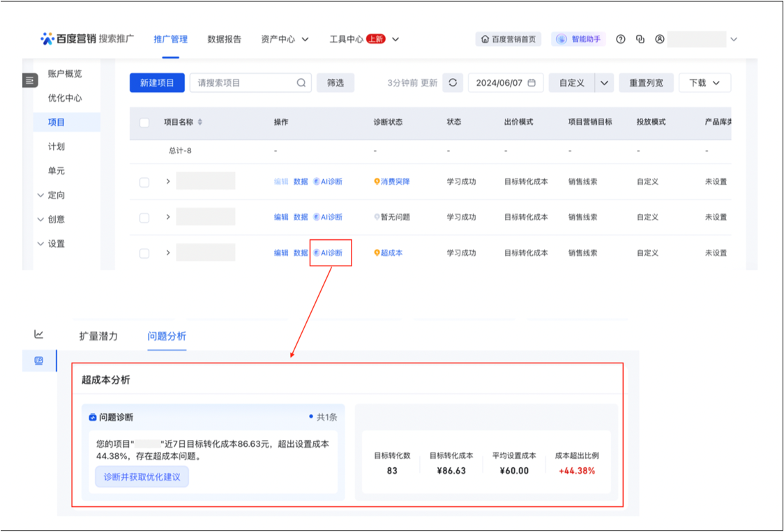Sort by 项目名称 column arrows
Screen dimensions: 784x532
click(200, 122)
